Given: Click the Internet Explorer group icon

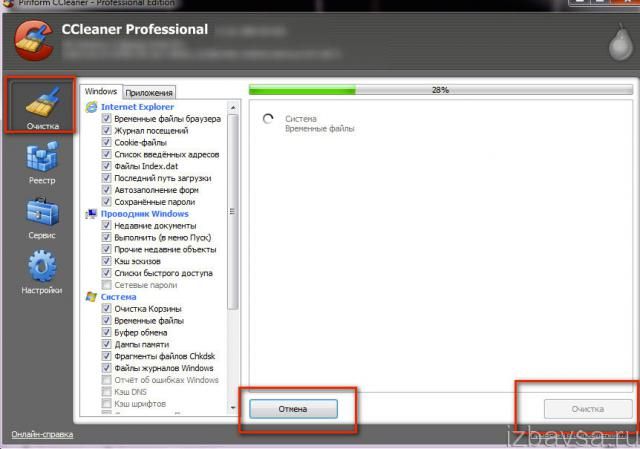Looking at the screenshot, I should [x=91, y=107].
